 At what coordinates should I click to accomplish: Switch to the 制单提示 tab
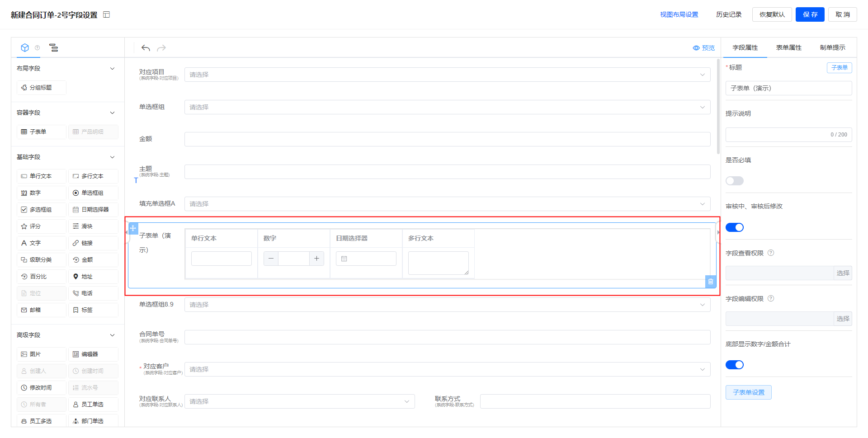pos(832,47)
